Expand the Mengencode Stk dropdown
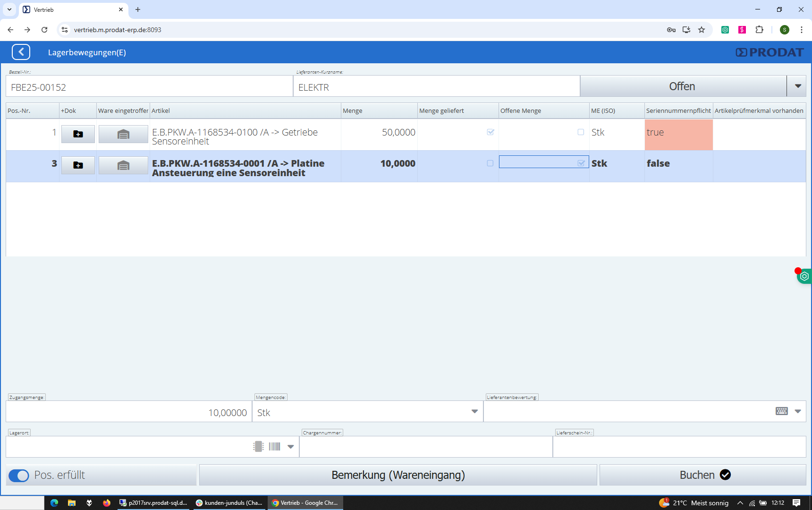Screen dimensions: 812x510 click(x=474, y=412)
